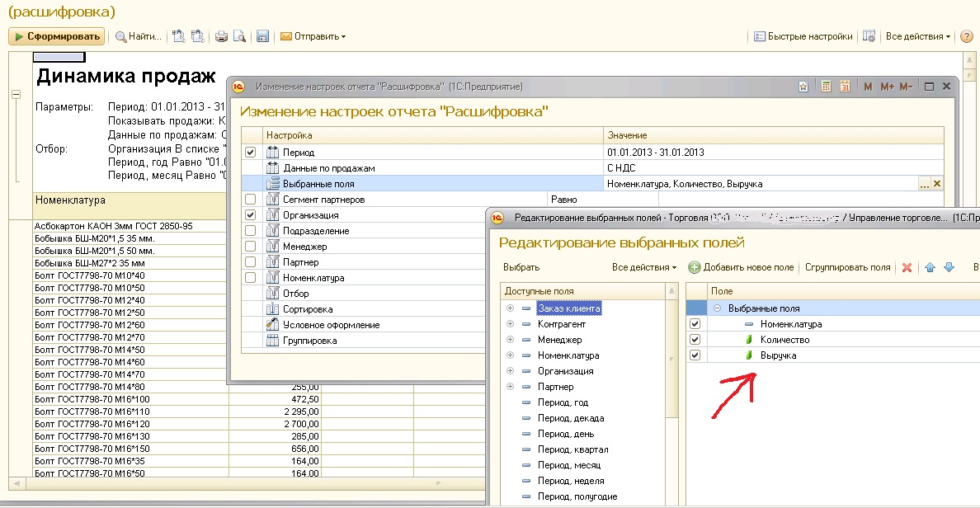This screenshot has width=980, height=508.
Task: Expand Заказ клиента in available fields
Action: [510, 308]
